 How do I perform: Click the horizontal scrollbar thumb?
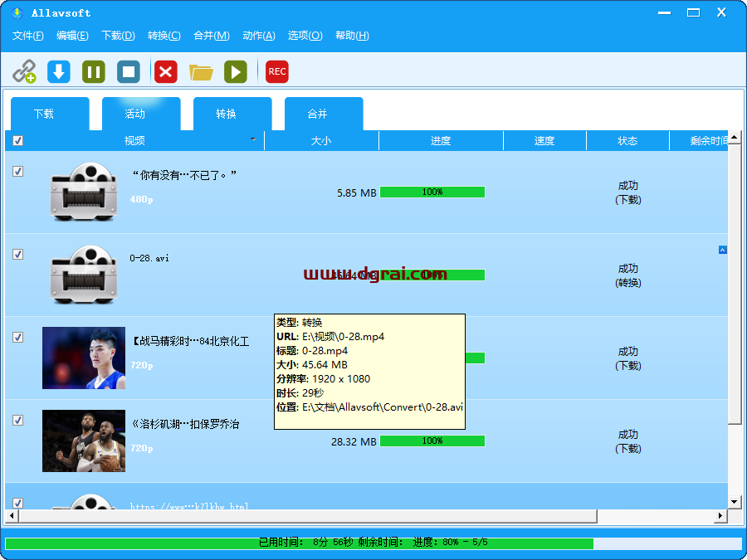click(308, 516)
